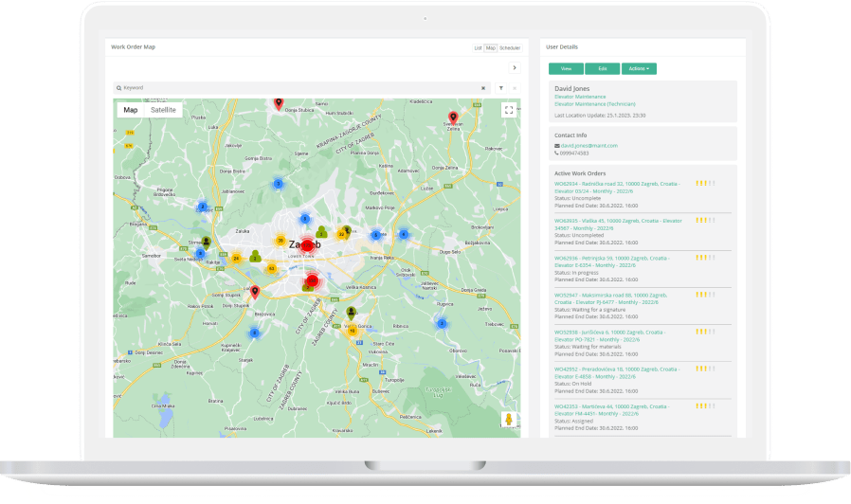Click the filter funnel icon

point(500,88)
